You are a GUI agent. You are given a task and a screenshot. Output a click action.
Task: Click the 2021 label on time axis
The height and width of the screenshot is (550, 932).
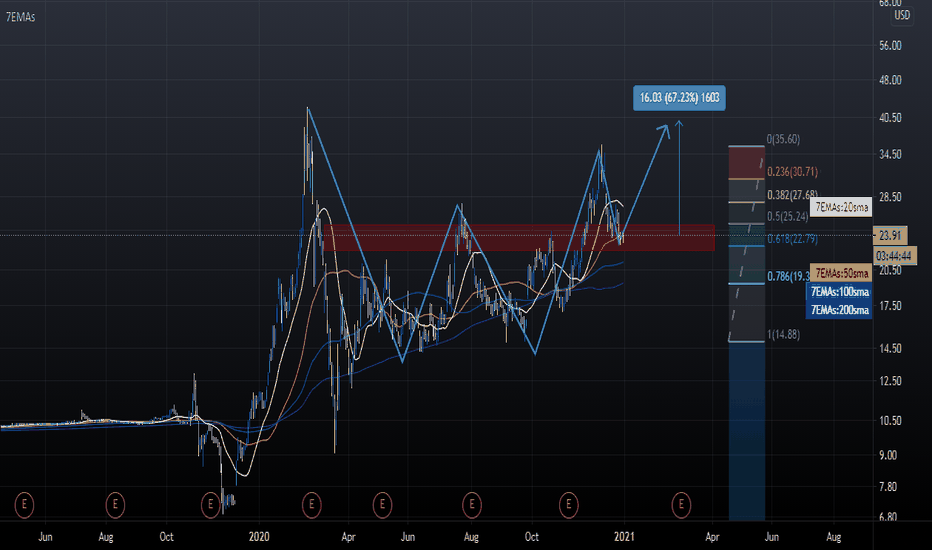click(624, 537)
